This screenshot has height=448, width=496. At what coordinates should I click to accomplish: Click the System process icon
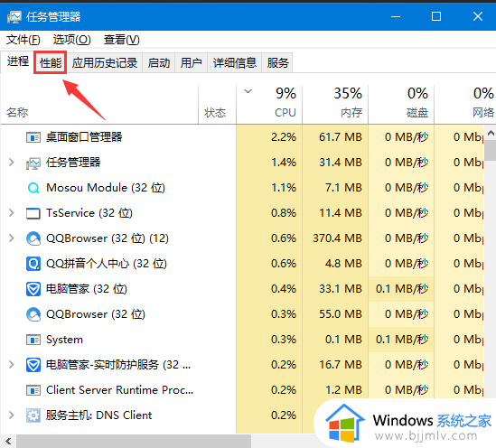point(33,340)
